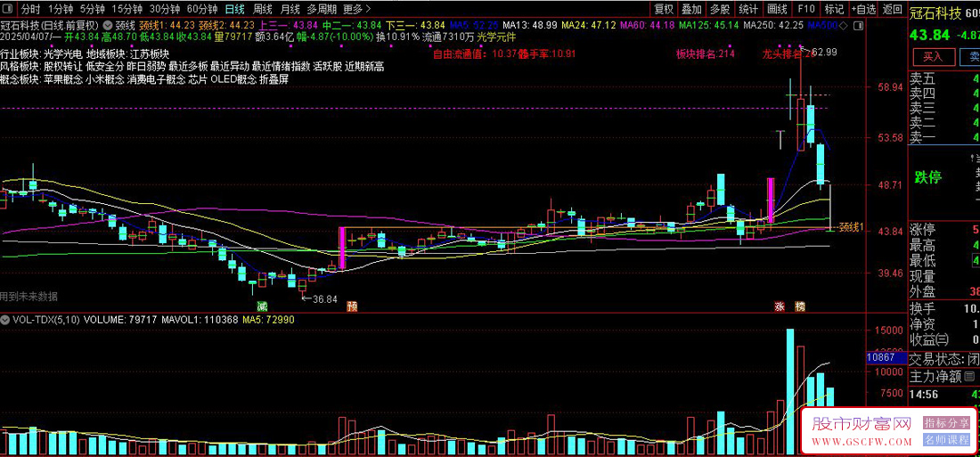Click the 苹果概念 concept label
The width and height of the screenshot is (980, 457).
(62, 79)
